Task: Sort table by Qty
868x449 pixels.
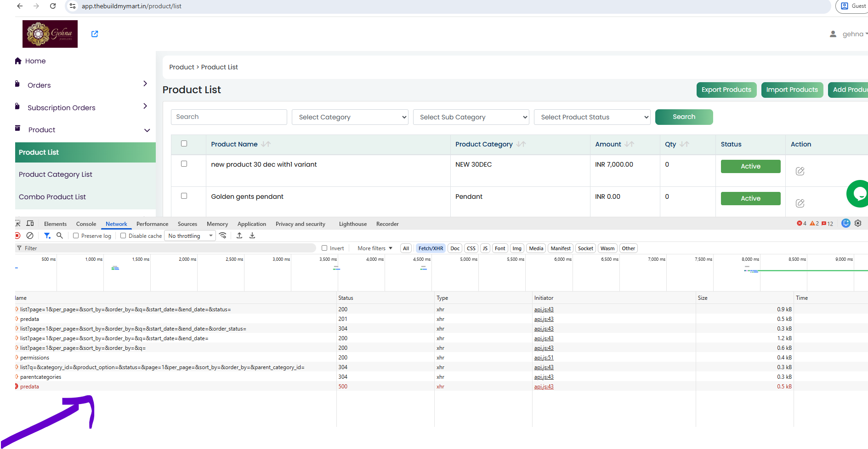Action: (x=685, y=144)
